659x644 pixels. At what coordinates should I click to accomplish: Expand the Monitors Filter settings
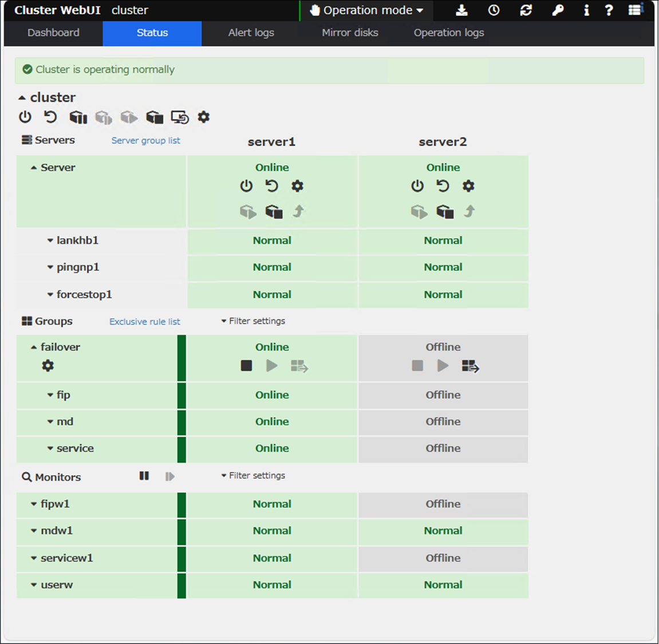[253, 476]
